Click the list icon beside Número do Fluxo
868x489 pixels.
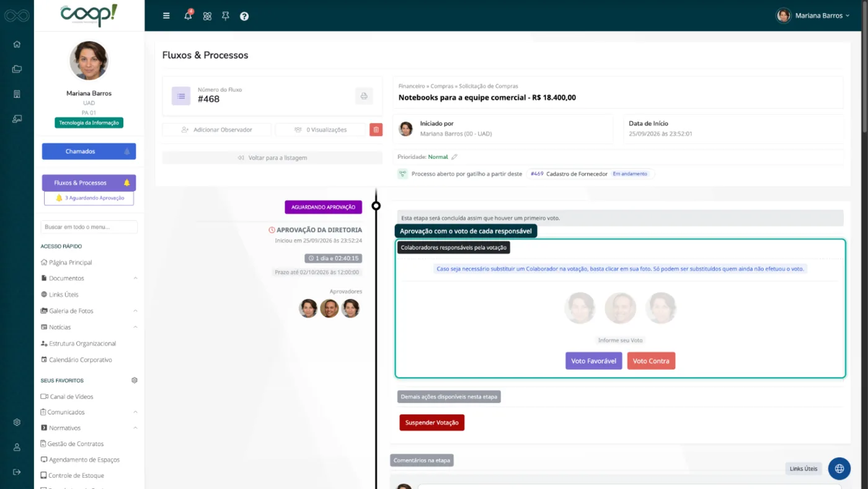click(181, 96)
